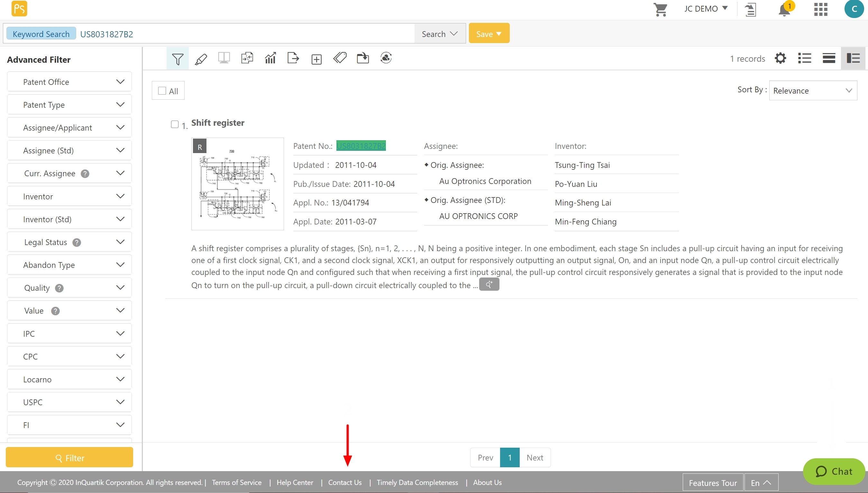Expand the Inventor filter

point(69,196)
